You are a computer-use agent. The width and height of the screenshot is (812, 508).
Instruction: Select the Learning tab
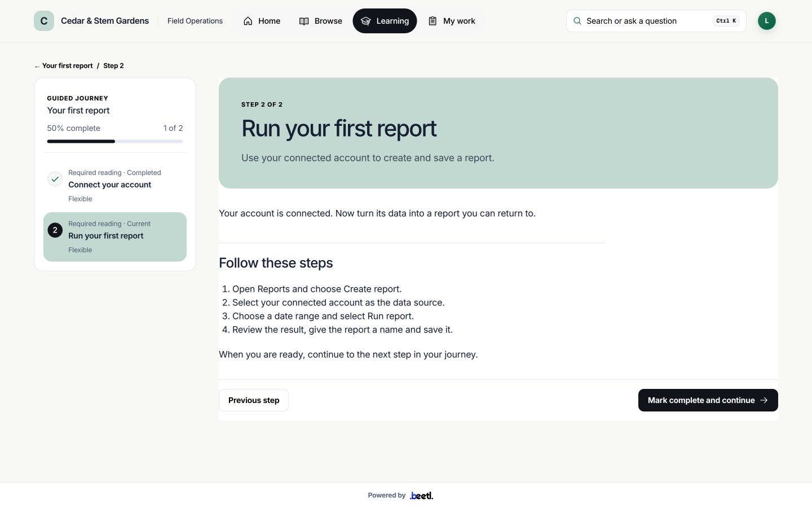(385, 21)
